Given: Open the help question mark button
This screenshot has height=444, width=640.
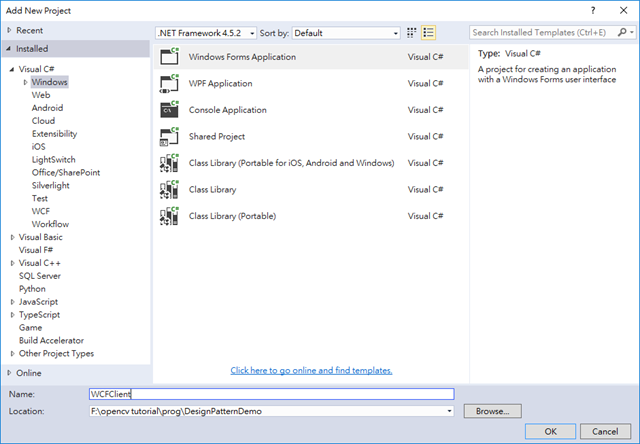Looking at the screenshot, I should 593,11.
